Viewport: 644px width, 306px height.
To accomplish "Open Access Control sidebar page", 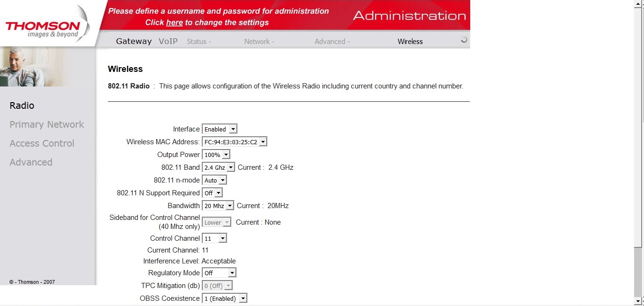I will pyautogui.click(x=42, y=143).
